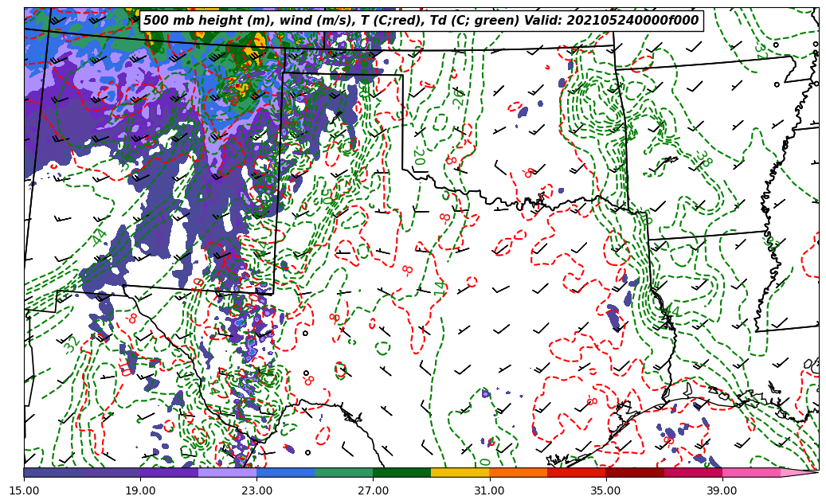Select the 27.00 colorbar tick label
Image resolution: width=826 pixels, height=504 pixels.
pyautogui.click(x=373, y=490)
